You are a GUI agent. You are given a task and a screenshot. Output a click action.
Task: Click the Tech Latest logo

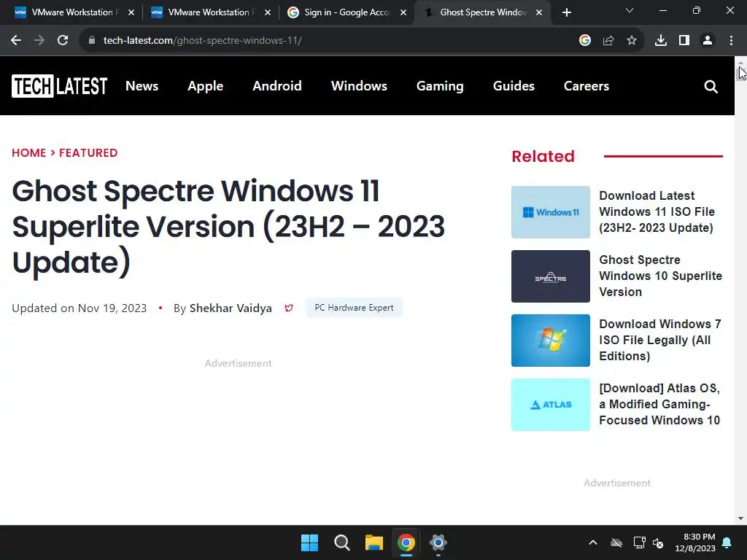[x=60, y=86]
